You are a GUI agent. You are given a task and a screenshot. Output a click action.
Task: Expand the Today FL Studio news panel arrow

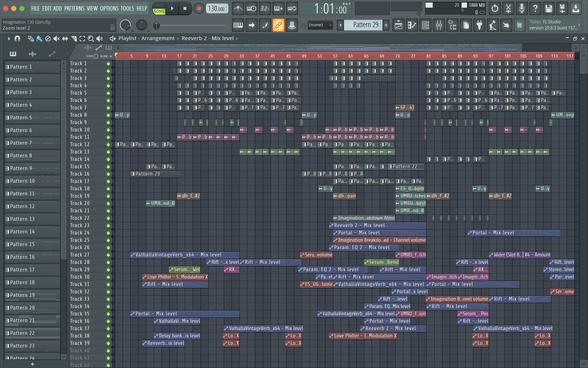(579, 25)
